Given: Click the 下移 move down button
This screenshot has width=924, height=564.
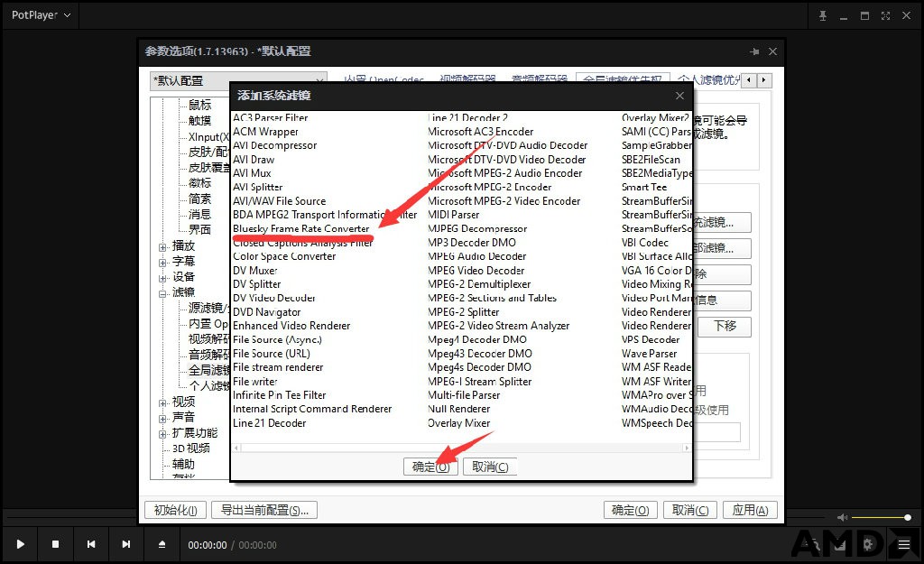Looking at the screenshot, I should 725,327.
